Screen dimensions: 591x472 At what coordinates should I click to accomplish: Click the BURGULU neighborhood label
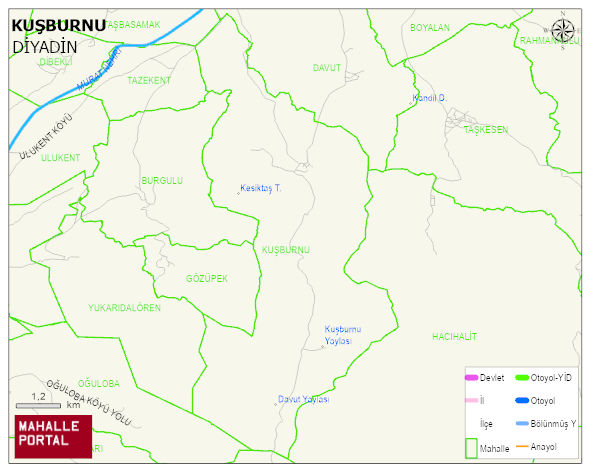coord(162,181)
